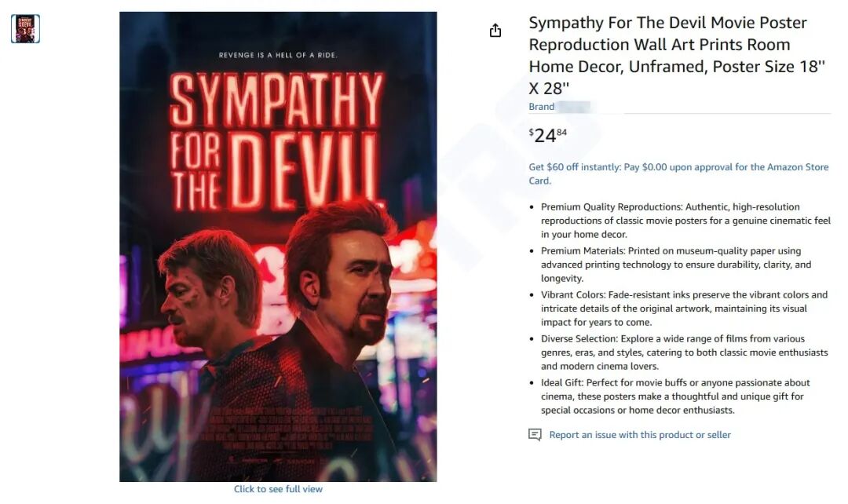Open the 'Click to see full view' link
848x504 pixels.
(x=278, y=489)
